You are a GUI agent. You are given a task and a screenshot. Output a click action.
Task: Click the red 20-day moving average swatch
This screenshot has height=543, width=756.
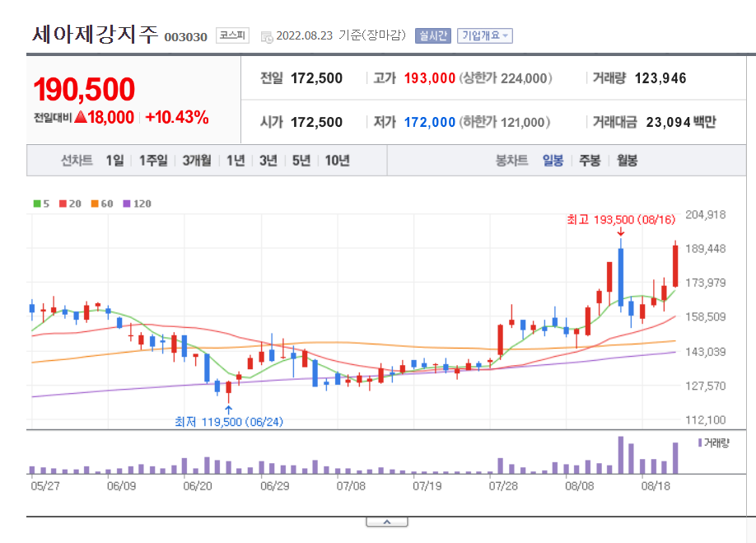pos(63,204)
